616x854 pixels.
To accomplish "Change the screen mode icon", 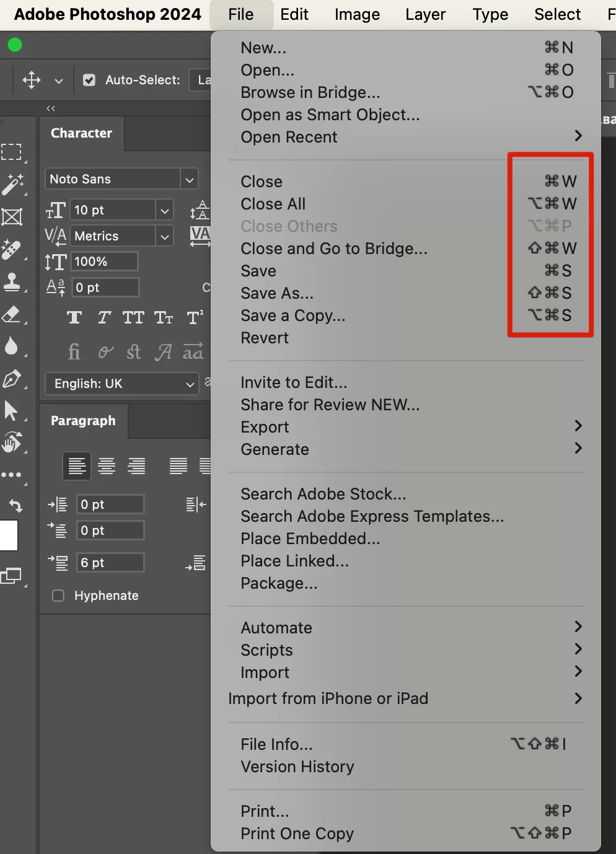I will (11, 576).
